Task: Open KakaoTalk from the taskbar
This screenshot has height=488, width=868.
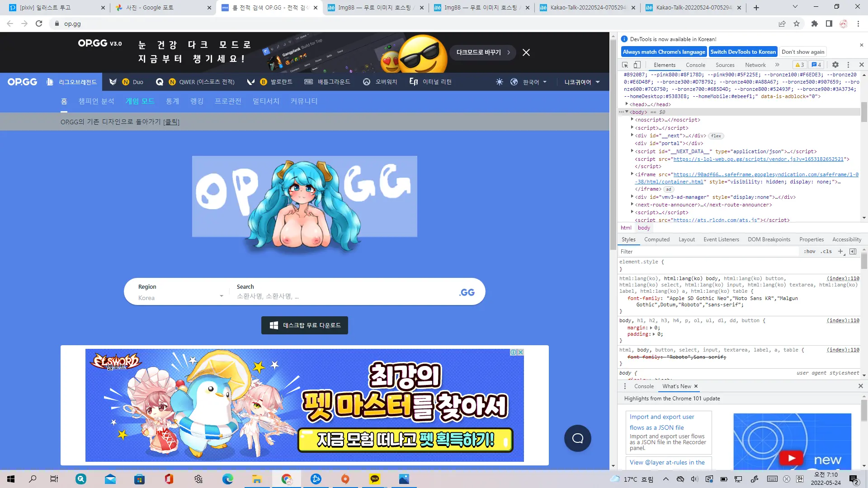Action: pos(375,479)
